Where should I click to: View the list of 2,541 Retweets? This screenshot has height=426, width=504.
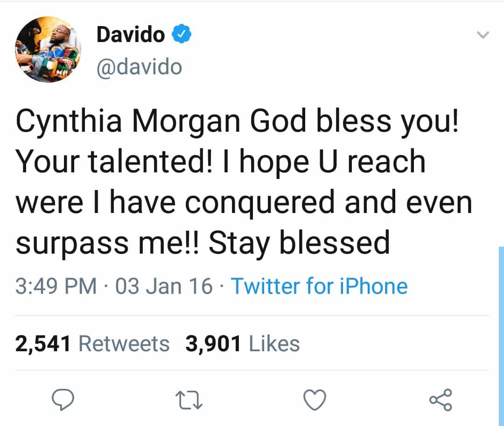(x=92, y=344)
